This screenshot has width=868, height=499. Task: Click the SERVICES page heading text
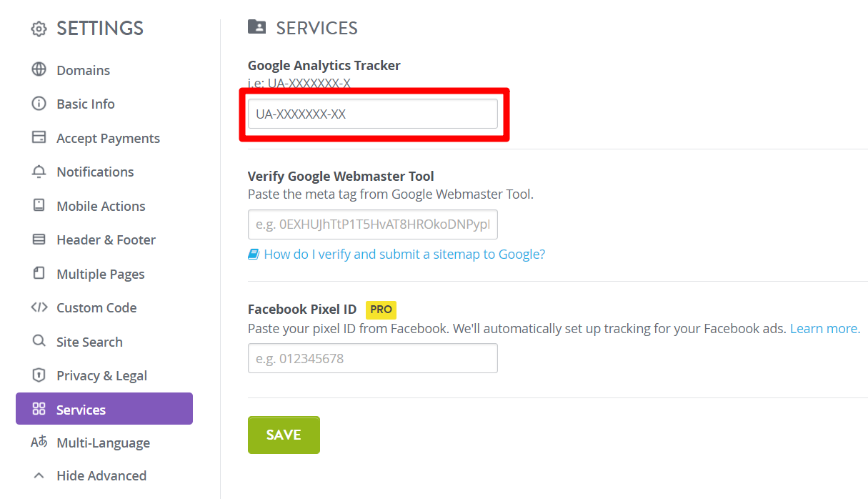click(x=317, y=28)
